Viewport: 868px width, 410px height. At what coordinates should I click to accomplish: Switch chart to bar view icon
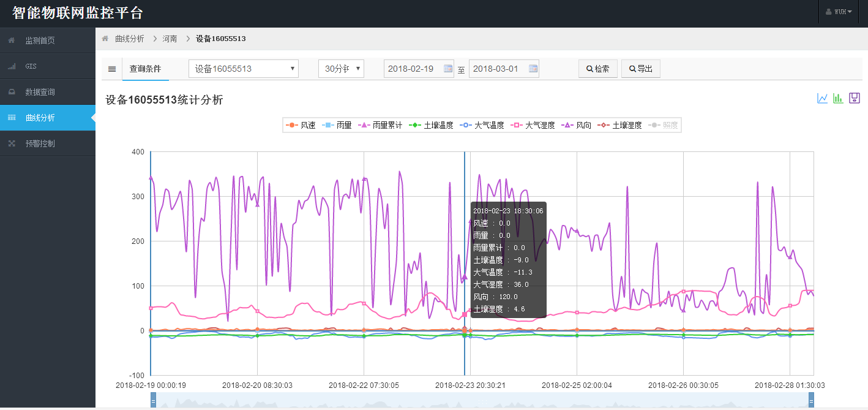pyautogui.click(x=839, y=99)
